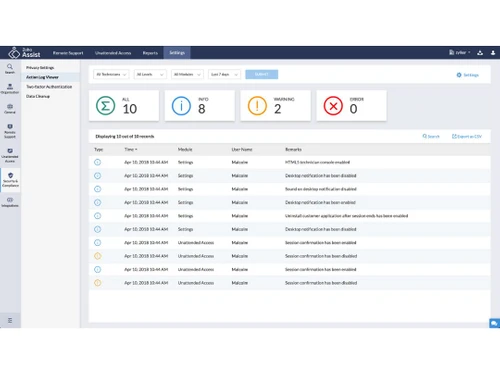Open the All Technicians dropdown
The image size is (500, 375).
coord(111,74)
